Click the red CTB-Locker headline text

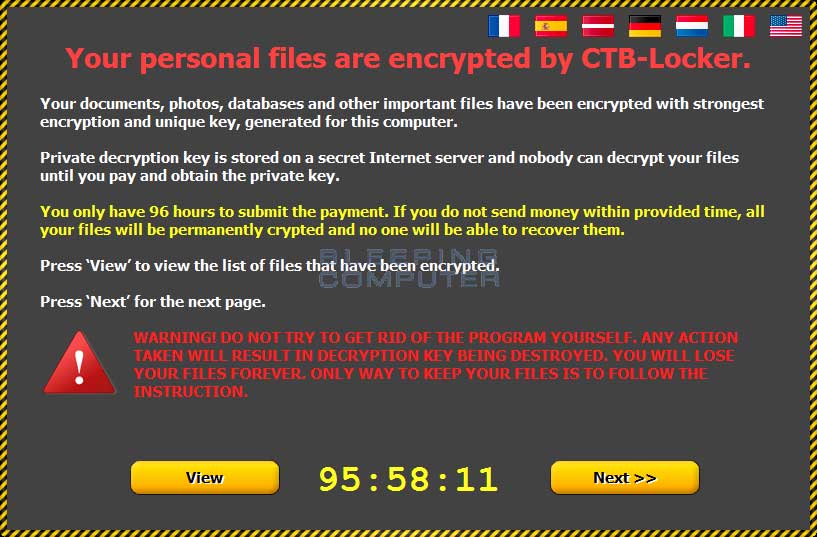[408, 58]
